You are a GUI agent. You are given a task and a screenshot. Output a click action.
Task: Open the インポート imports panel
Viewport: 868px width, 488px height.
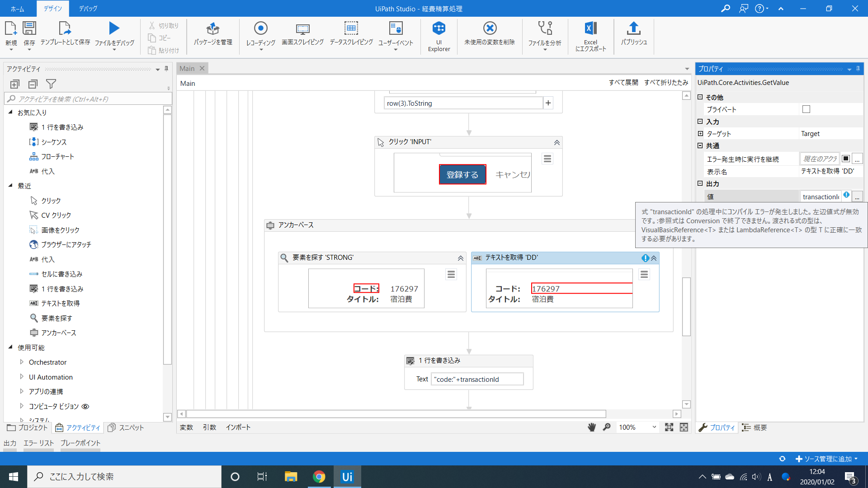click(238, 427)
